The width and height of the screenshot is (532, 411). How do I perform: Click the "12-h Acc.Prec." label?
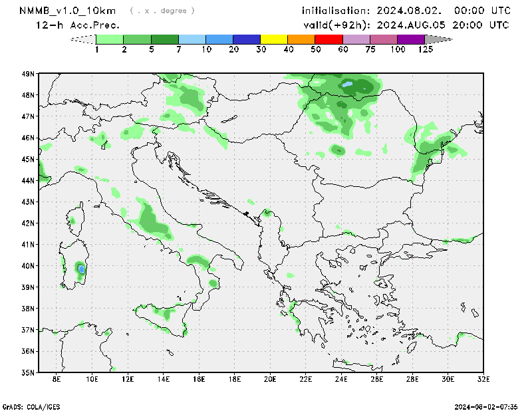click(78, 25)
